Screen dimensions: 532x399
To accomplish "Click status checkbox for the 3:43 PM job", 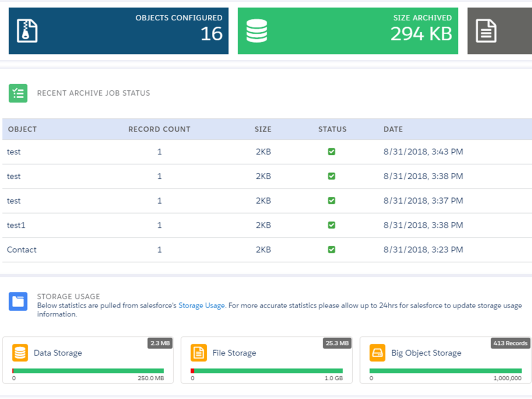I will pyautogui.click(x=331, y=152).
